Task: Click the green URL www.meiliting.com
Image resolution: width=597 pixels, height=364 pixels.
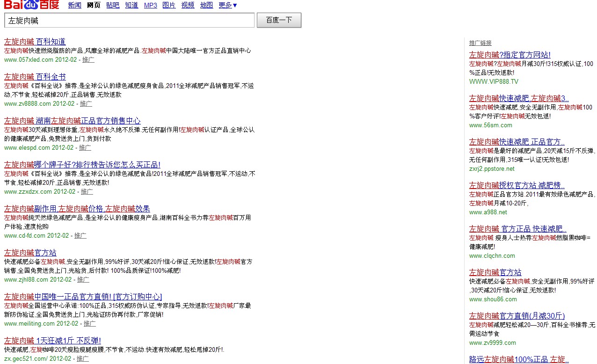Action: coord(29,324)
